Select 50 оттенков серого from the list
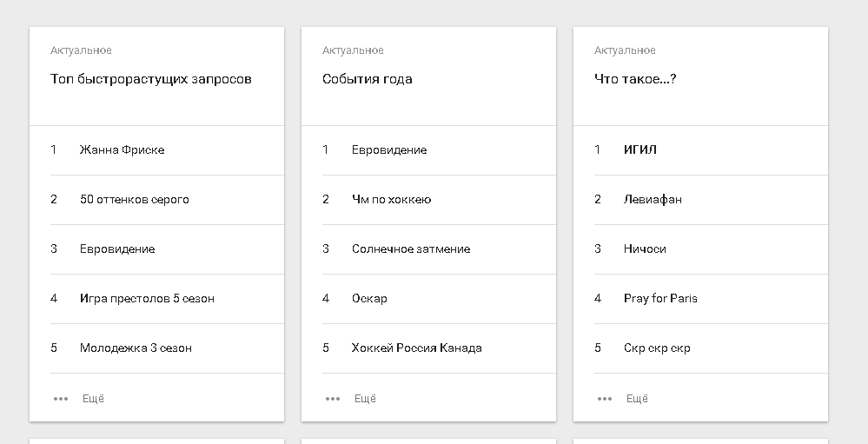This screenshot has height=444, width=868. click(134, 199)
